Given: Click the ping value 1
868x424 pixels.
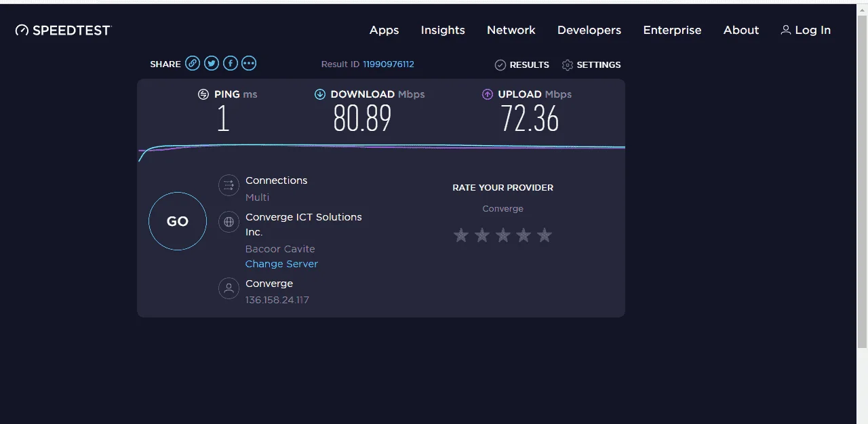Looking at the screenshot, I should point(223,119).
